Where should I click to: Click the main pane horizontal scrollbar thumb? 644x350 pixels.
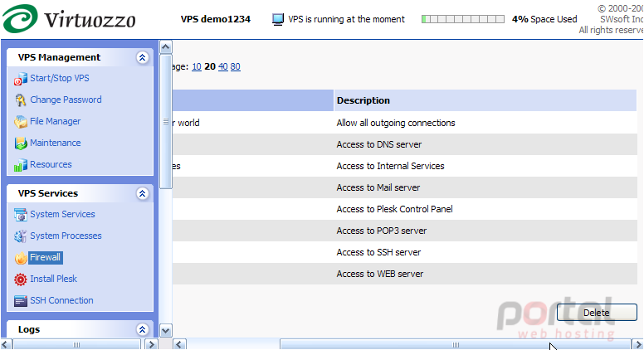(x=456, y=344)
